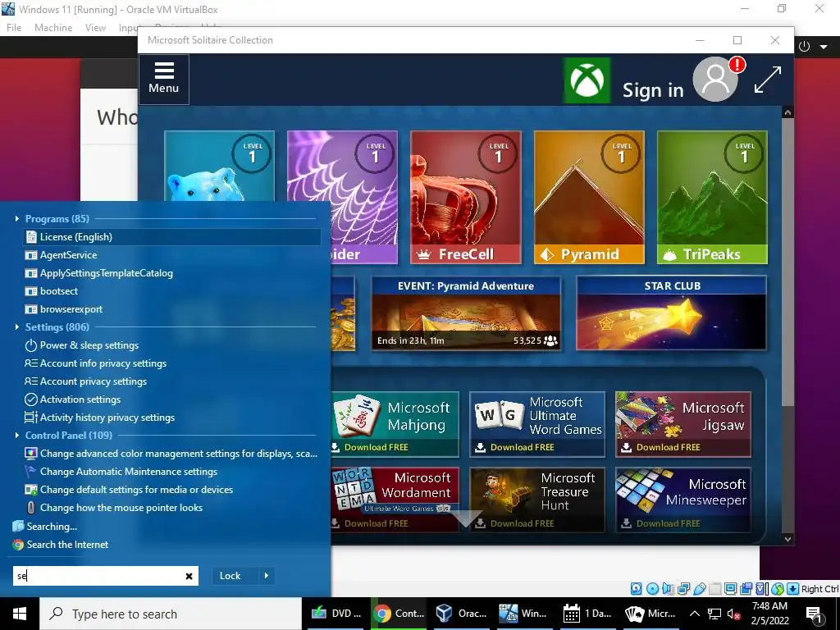
Task: Switch to the DVD taskbar app
Action: pyautogui.click(x=336, y=614)
